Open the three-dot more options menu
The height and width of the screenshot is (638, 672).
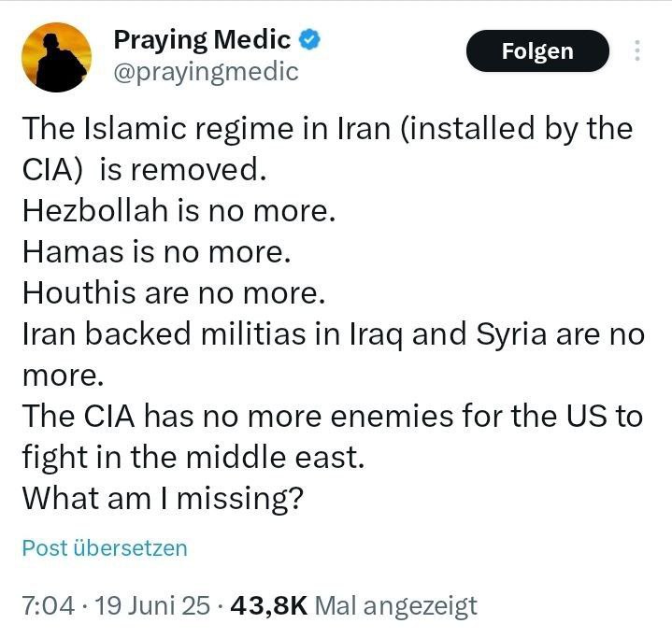pyautogui.click(x=637, y=50)
